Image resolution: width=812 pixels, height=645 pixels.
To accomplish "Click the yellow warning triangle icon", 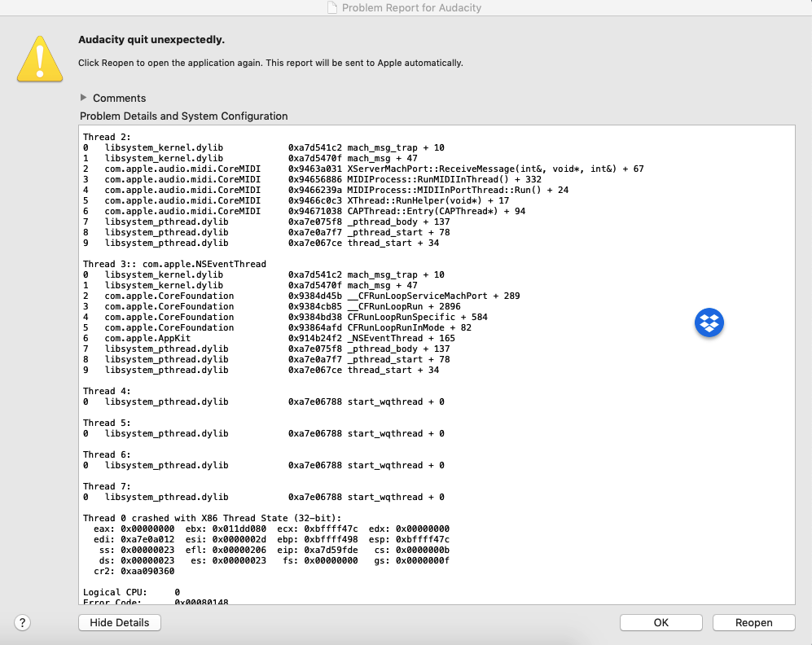I will point(40,59).
